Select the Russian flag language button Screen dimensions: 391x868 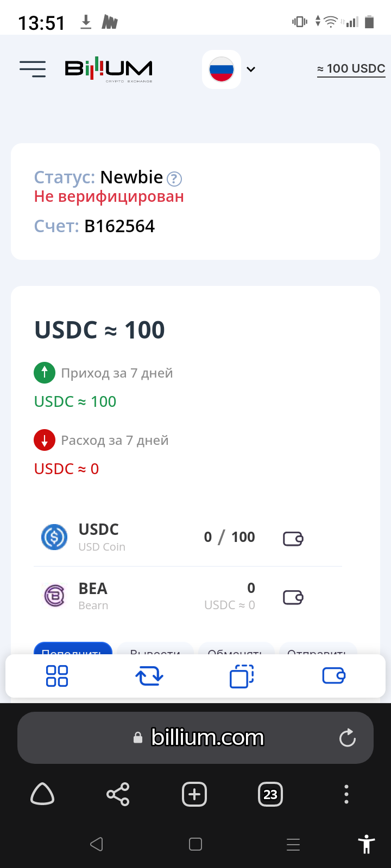(x=222, y=69)
